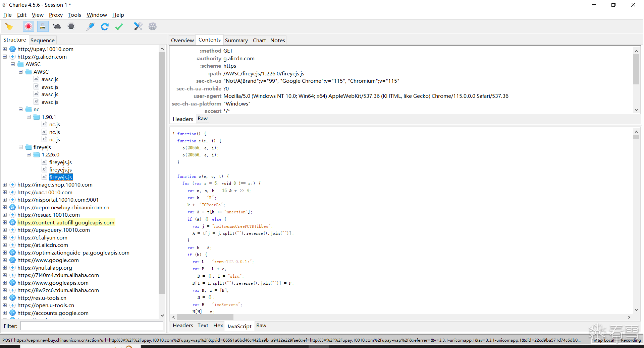Expand https://www.google.com node
Image resolution: width=644 pixels, height=348 pixels.
tap(5, 260)
